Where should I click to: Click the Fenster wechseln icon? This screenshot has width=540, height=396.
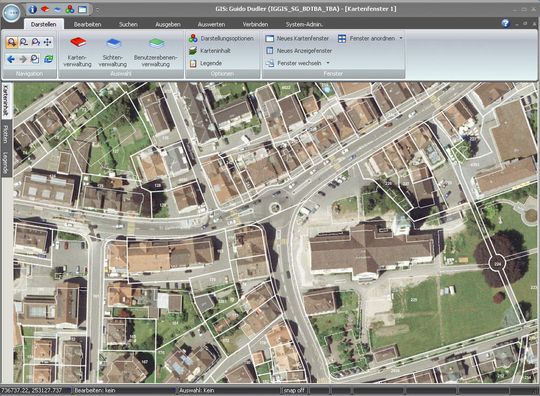tap(270, 63)
